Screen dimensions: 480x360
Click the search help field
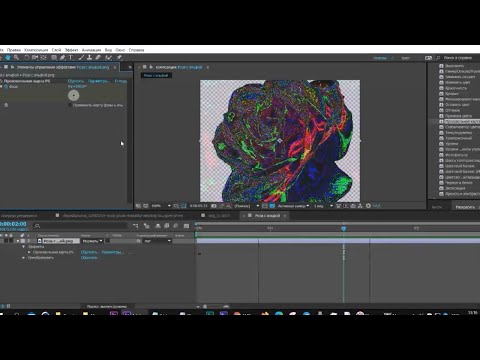[458, 58]
